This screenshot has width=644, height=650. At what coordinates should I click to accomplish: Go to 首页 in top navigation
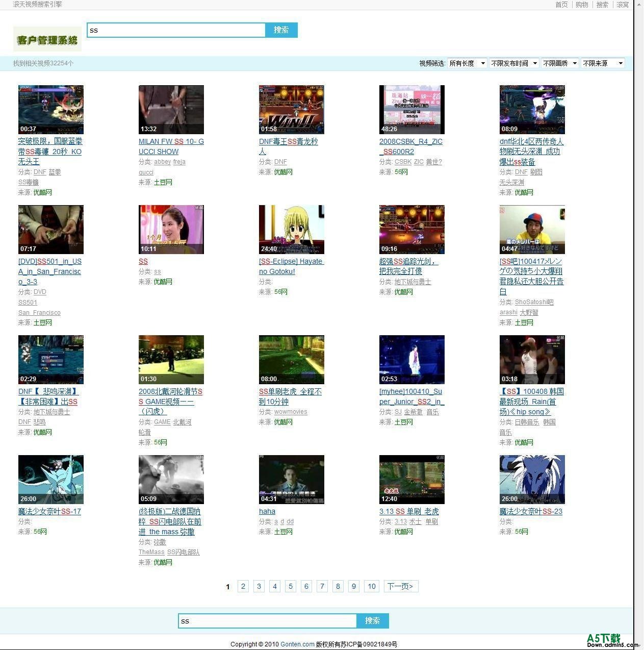pos(561,5)
